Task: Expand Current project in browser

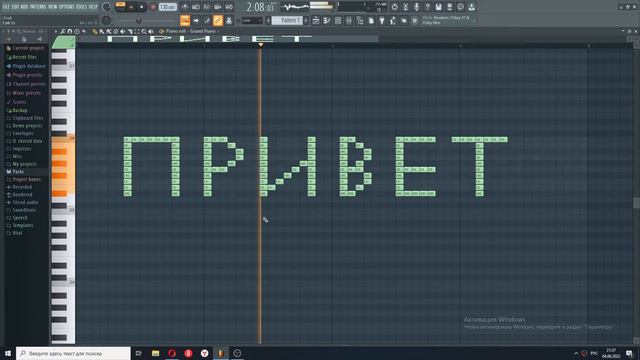Action: (x=26, y=48)
